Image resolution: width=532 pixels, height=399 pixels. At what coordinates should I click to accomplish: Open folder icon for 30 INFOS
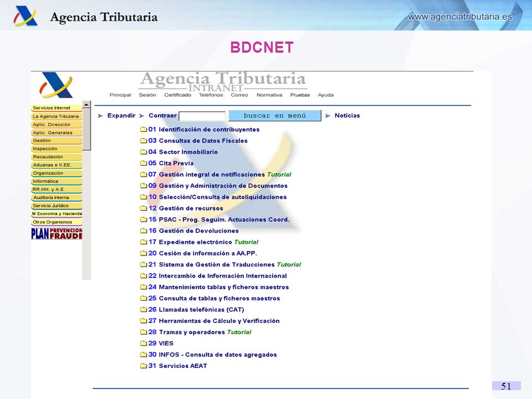coord(144,355)
